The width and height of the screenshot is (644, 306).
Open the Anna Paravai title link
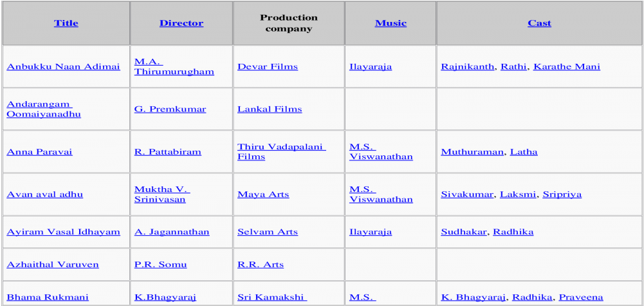pos(39,152)
